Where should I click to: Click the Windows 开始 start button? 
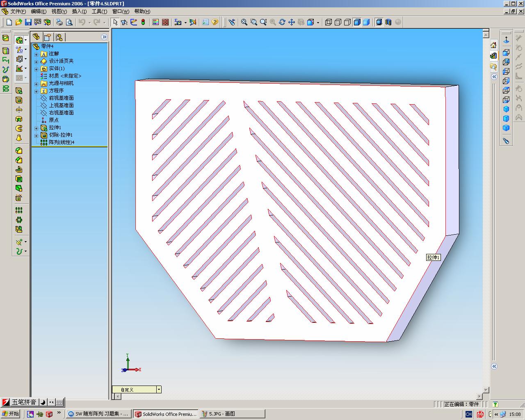pyautogui.click(x=11, y=414)
